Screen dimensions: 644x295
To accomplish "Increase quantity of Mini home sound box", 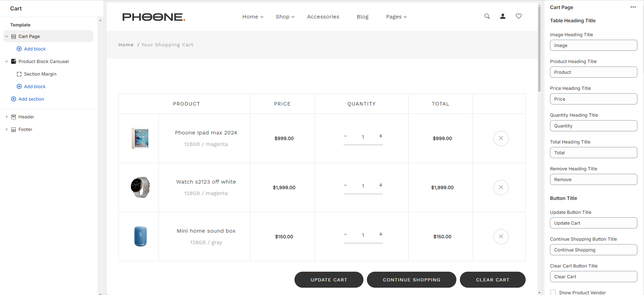I will (x=381, y=234).
